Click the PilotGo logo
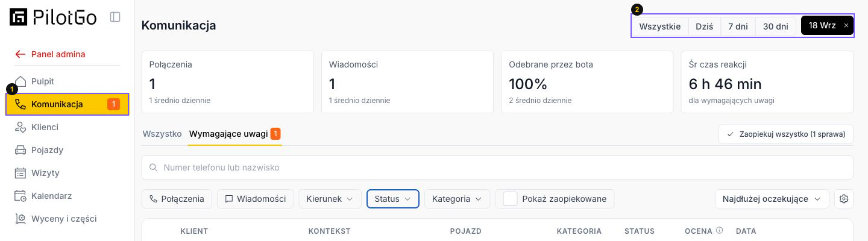The height and width of the screenshot is (241, 868). pos(53,17)
